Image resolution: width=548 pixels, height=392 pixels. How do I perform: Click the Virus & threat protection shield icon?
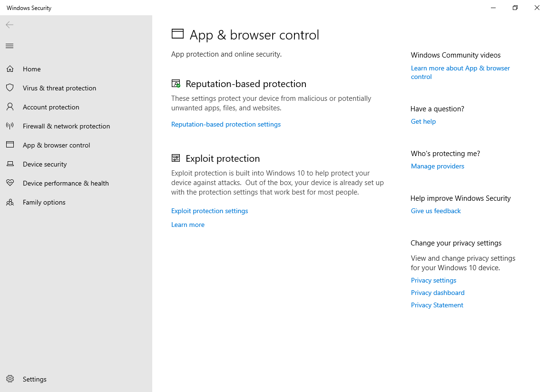[x=10, y=88]
